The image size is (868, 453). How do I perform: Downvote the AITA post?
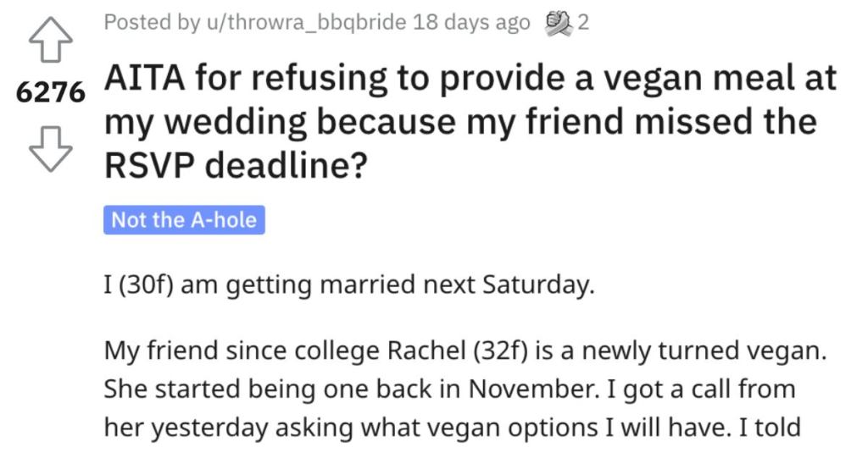click(50, 149)
